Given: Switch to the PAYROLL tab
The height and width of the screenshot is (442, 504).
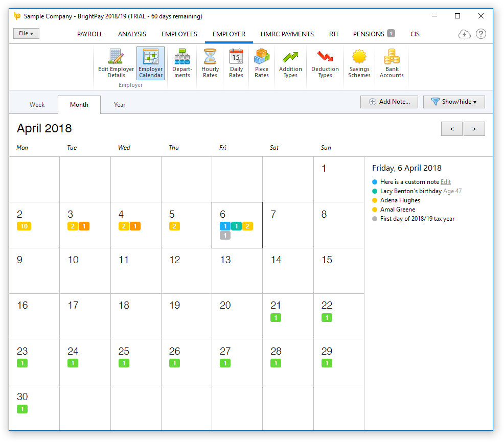Looking at the screenshot, I should (x=89, y=34).
